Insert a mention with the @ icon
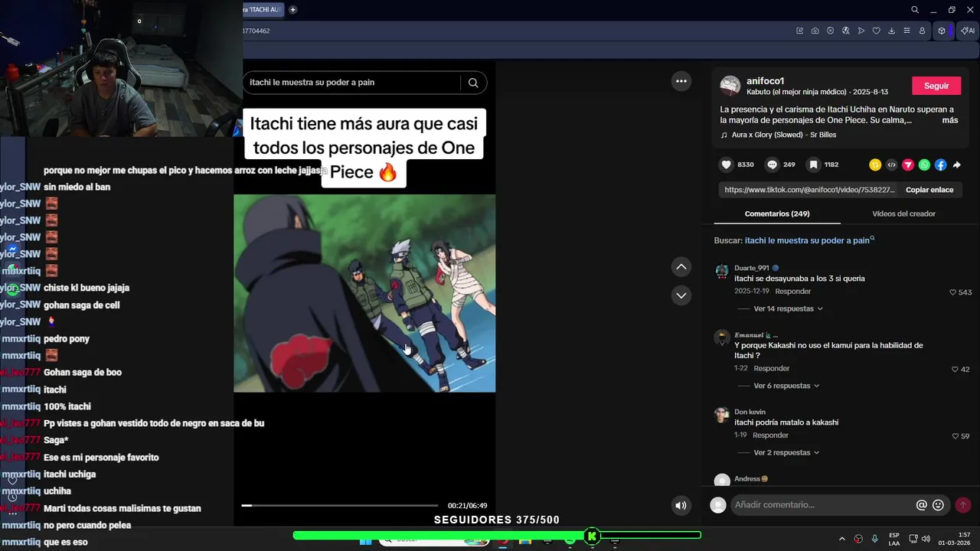Viewport: 980px width, 551px height. pos(922,505)
